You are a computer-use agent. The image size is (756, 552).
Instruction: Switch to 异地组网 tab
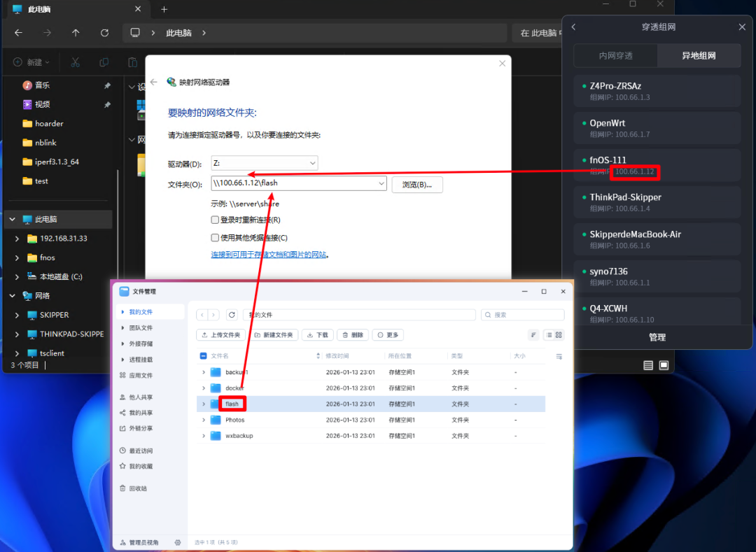(x=699, y=56)
